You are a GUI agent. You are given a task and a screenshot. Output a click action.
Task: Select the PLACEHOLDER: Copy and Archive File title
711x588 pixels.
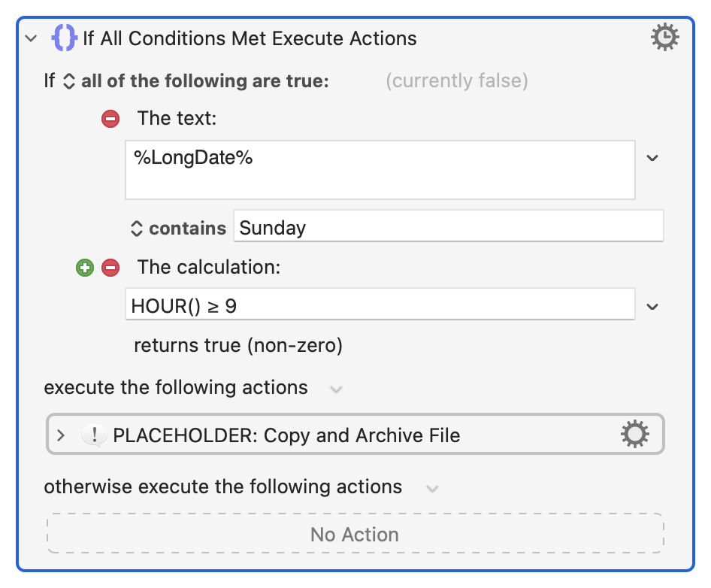tap(286, 435)
